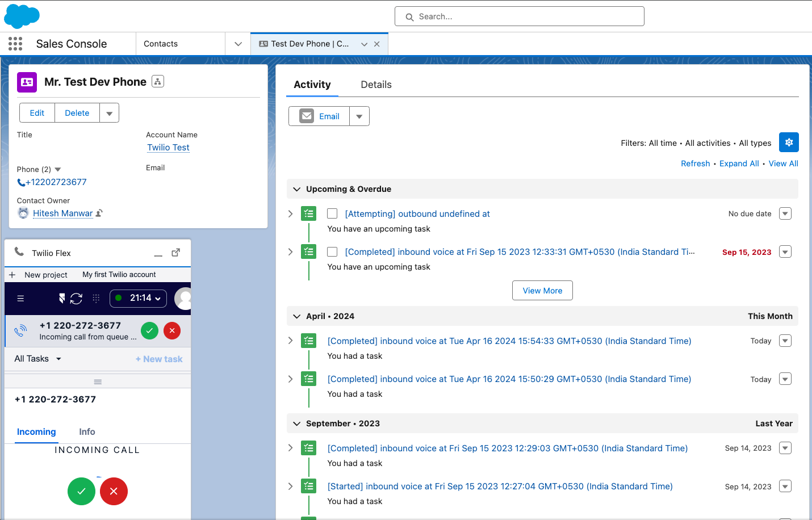The height and width of the screenshot is (520, 812).
Task: Open more actions dropdown beside Delete
Action: point(110,113)
